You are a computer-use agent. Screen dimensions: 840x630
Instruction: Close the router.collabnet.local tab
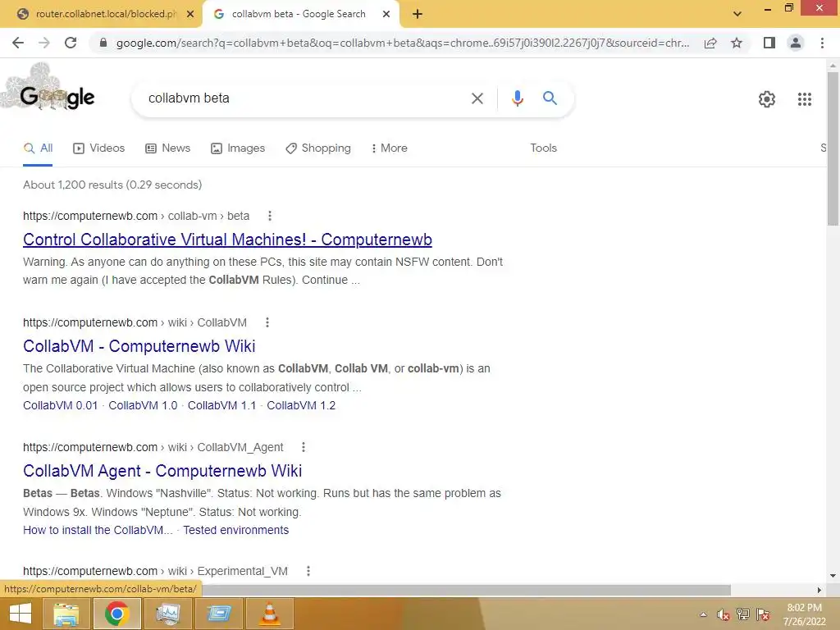click(190, 14)
